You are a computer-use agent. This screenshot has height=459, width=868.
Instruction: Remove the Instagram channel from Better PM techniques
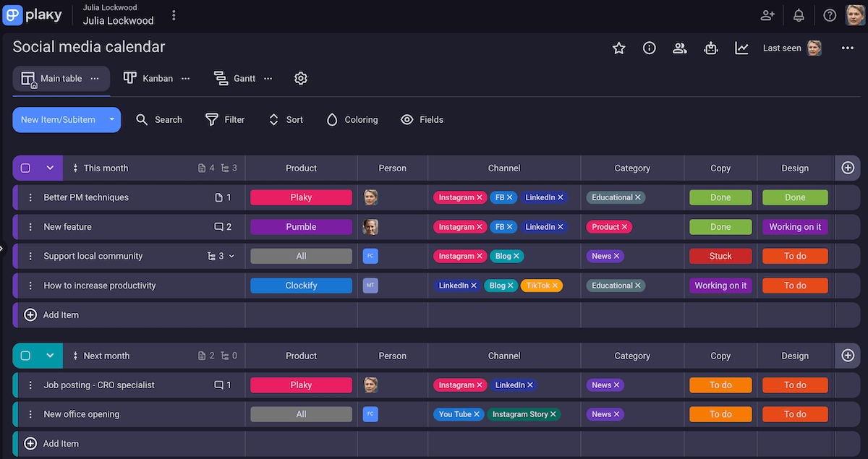[480, 197]
